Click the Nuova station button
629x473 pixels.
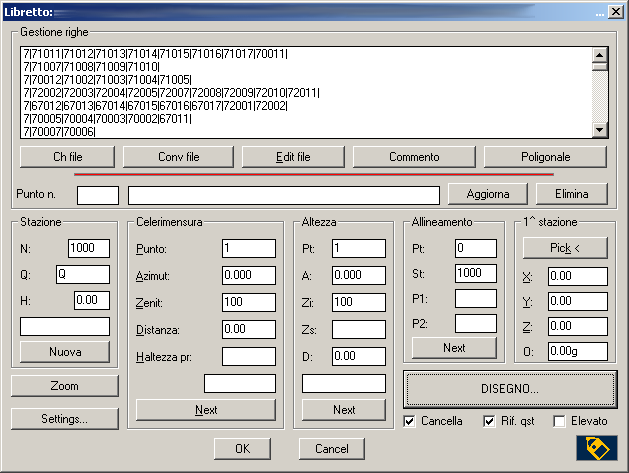[65, 352]
